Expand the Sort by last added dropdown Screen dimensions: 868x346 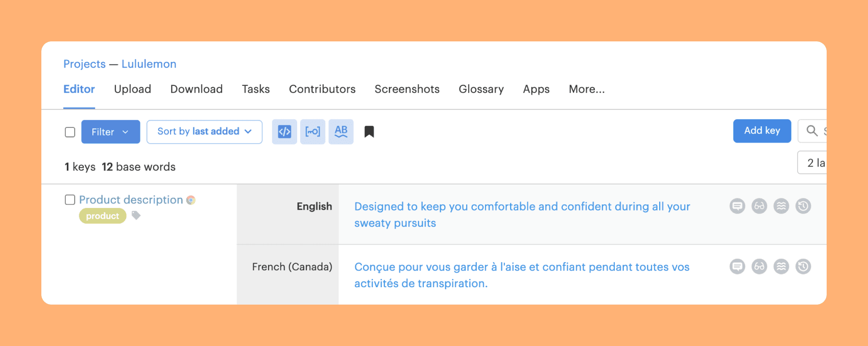pos(204,132)
